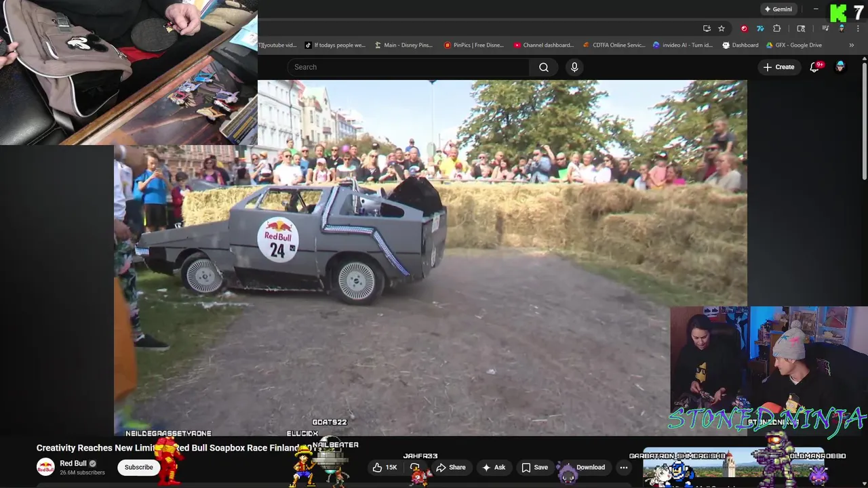Open the red circular extension icon
868x488 pixels.
pos(744,28)
